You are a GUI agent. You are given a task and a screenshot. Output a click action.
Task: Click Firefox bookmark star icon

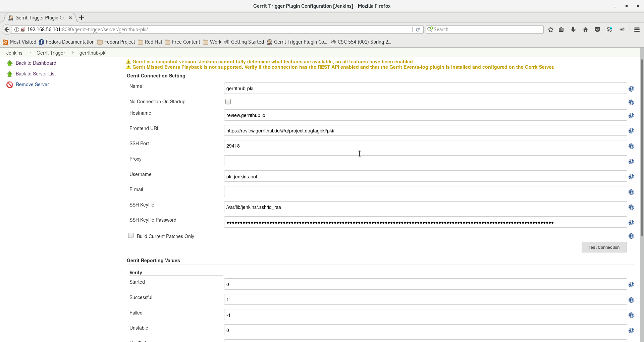click(x=550, y=30)
